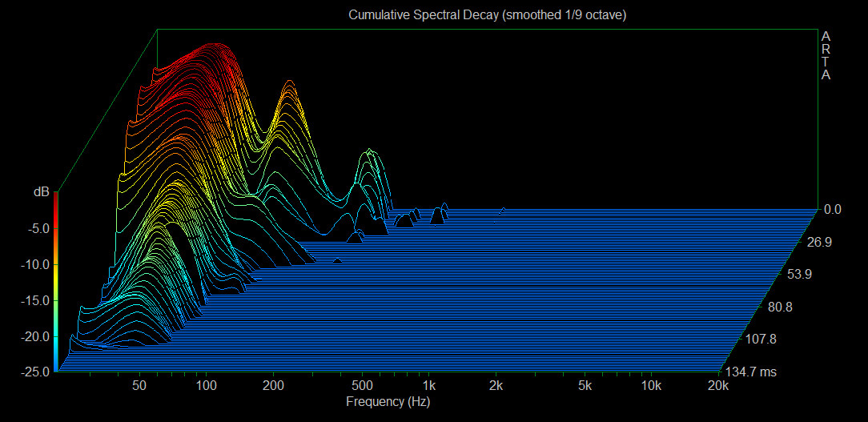The height and width of the screenshot is (422, 868).
Task: Click the Frequency (Hz) axis title
Action: point(387,401)
